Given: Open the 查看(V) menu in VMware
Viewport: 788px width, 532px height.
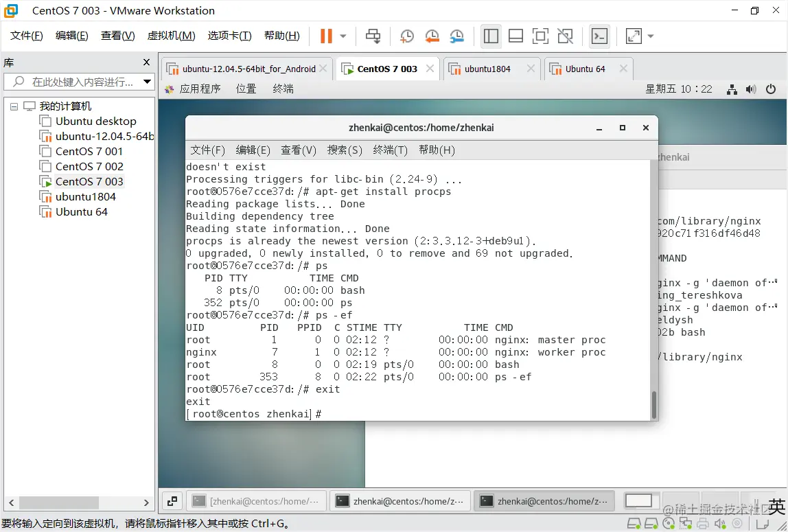Looking at the screenshot, I should pos(117,36).
